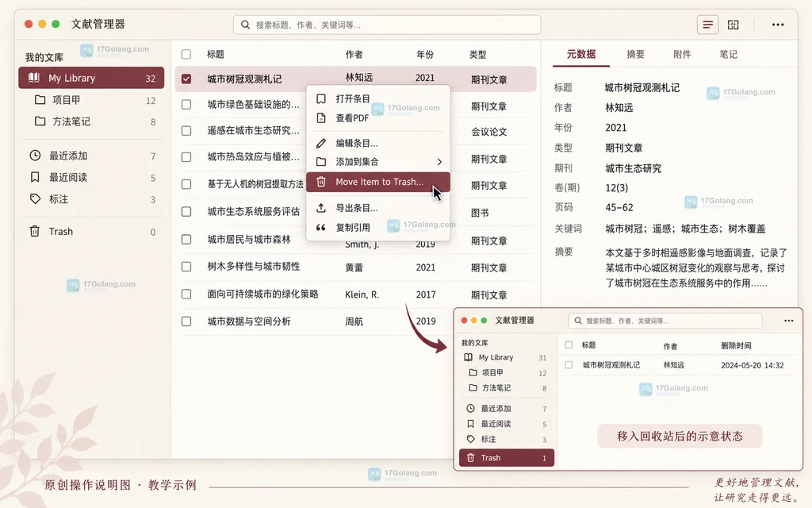This screenshot has height=508, width=812.
Task: Check the 树木多样性与城市韧性 row checkbox
Action: pyautogui.click(x=186, y=267)
